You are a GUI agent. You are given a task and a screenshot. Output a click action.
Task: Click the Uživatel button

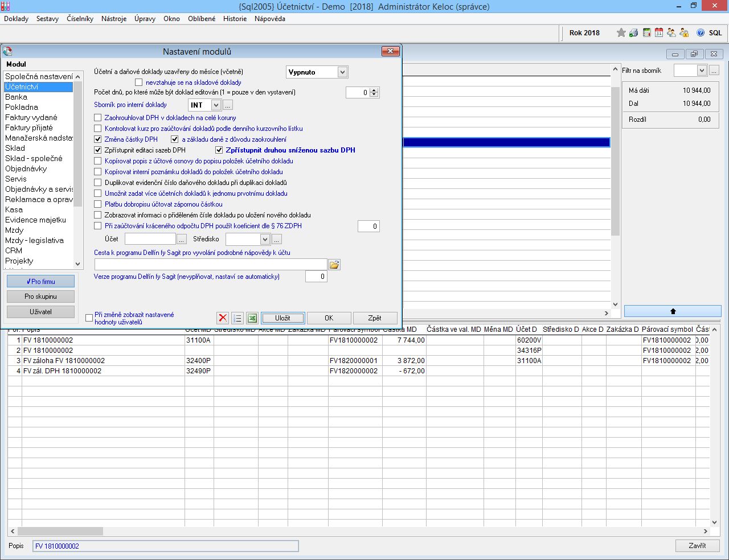tap(40, 312)
